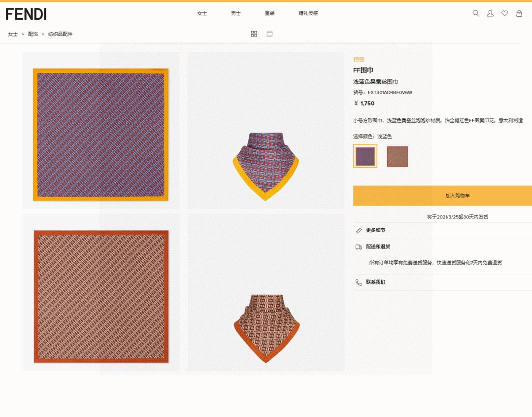Viewport: 532px width, 417px height.
Task: Expand the 联系我们 section
Action: tap(375, 282)
